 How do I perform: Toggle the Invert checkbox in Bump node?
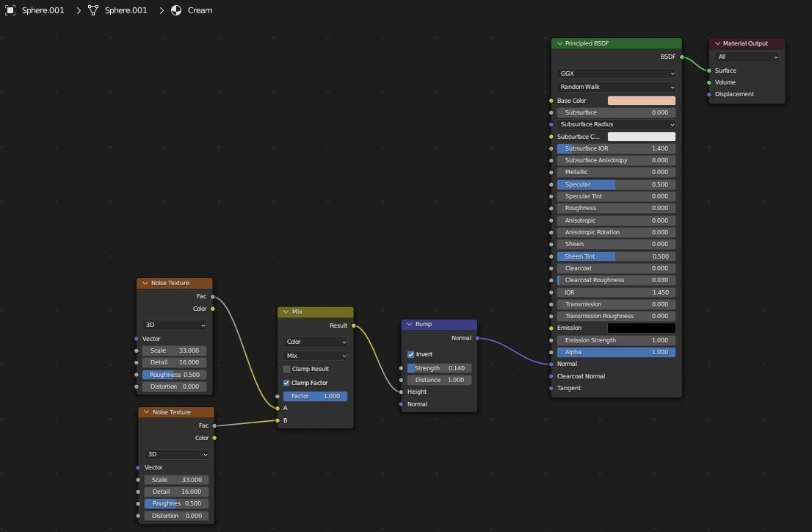[410, 354]
